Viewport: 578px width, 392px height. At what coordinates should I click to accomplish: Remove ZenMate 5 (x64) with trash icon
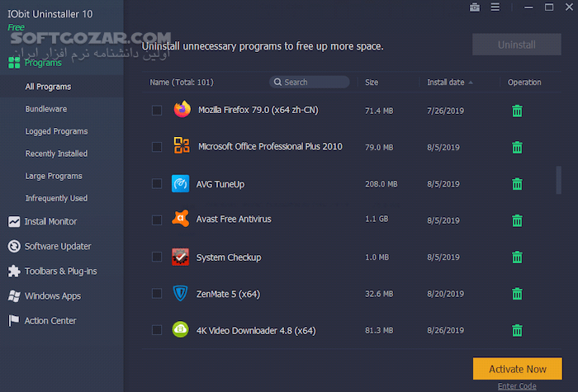coord(517,293)
